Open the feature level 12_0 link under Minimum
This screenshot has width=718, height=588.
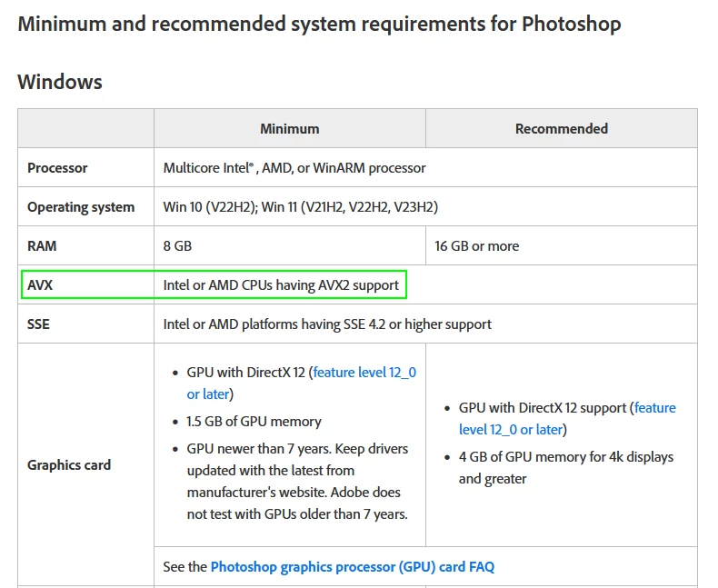pos(364,373)
